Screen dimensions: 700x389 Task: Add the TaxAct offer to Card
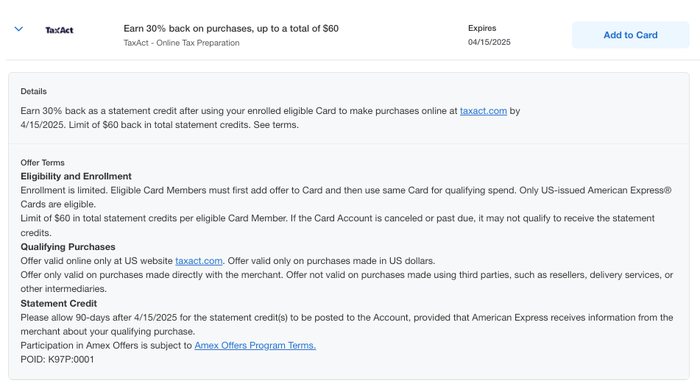click(x=630, y=35)
